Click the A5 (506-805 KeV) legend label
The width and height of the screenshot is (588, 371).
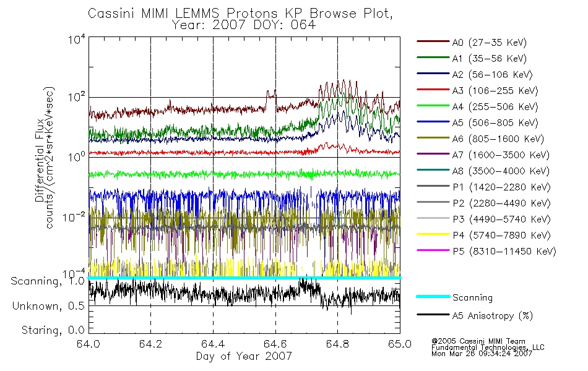[x=495, y=123]
